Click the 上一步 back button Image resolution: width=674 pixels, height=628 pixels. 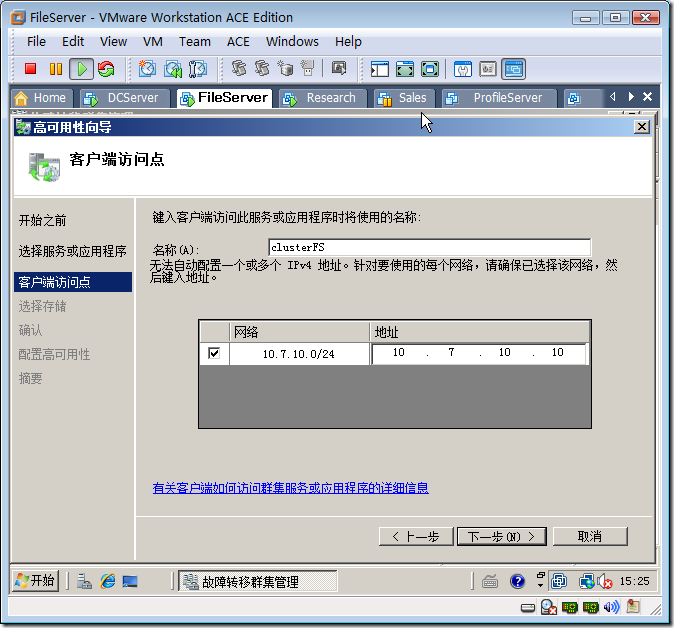point(416,536)
